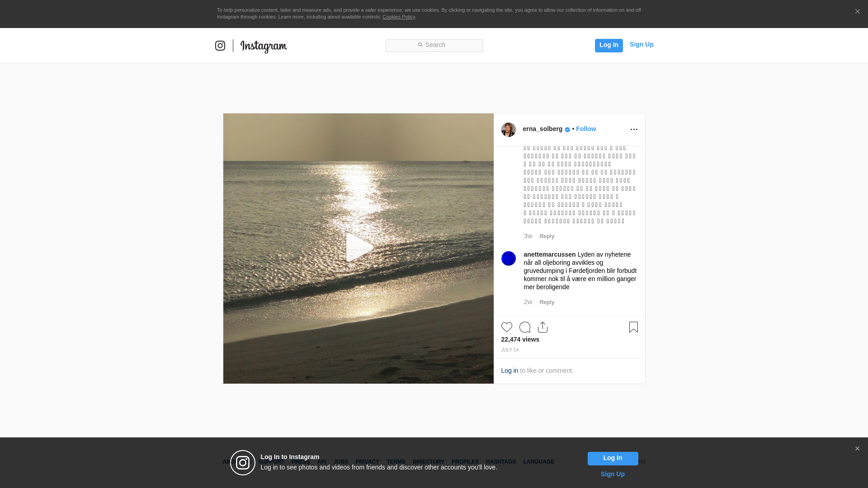Reply to anettemarcussen's comment
The width and height of the screenshot is (868, 488).
pos(547,302)
